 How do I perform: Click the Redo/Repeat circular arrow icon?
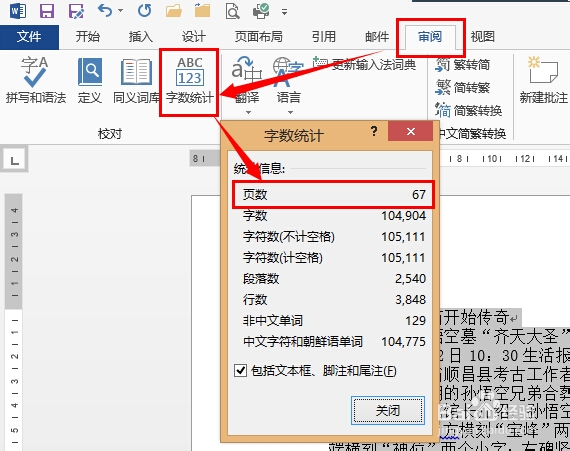point(145,11)
